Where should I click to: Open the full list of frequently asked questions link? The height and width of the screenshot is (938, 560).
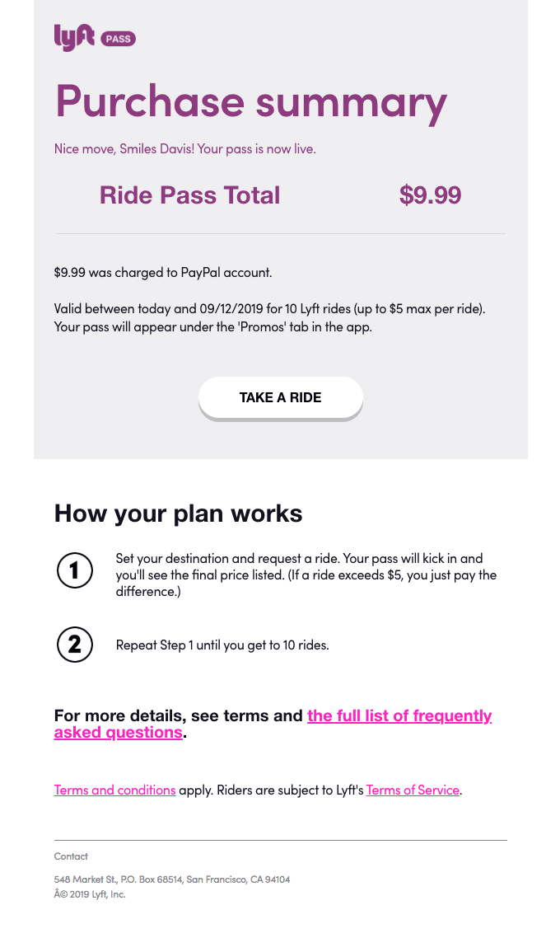(399, 715)
